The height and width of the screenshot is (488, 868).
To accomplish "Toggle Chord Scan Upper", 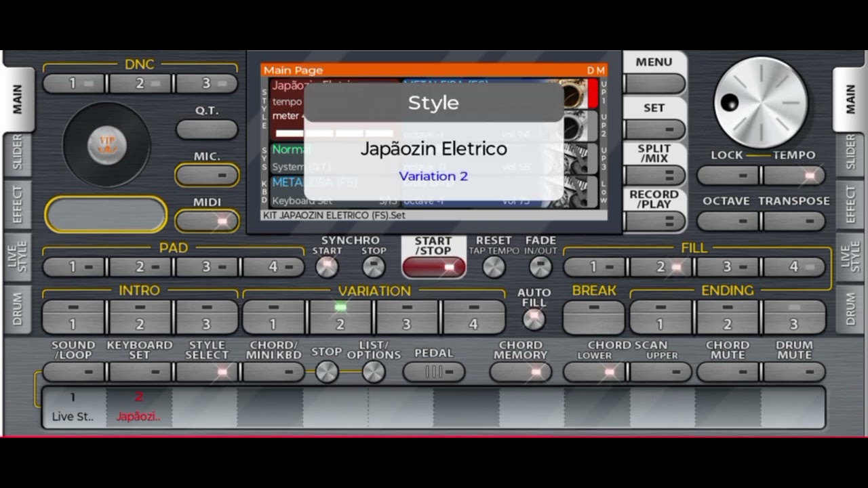I will tap(660, 371).
